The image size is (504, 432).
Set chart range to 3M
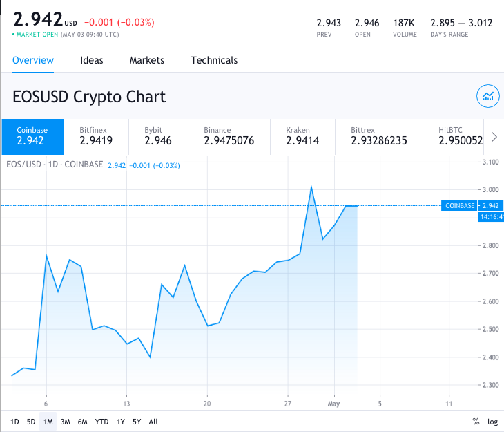66,422
